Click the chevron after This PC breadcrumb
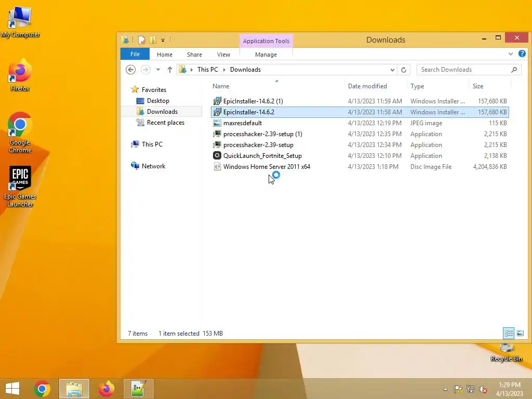Screen dimensions: 532x399 224,70
